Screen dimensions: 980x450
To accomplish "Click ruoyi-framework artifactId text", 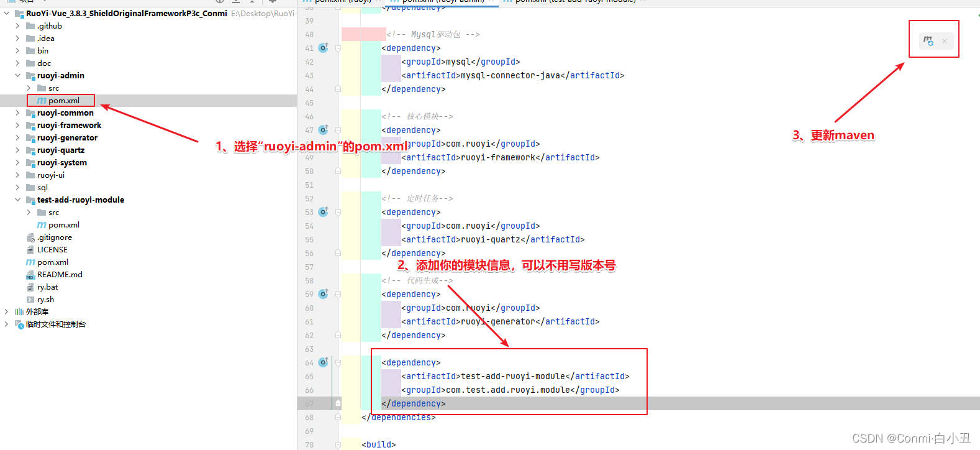I will click(498, 157).
